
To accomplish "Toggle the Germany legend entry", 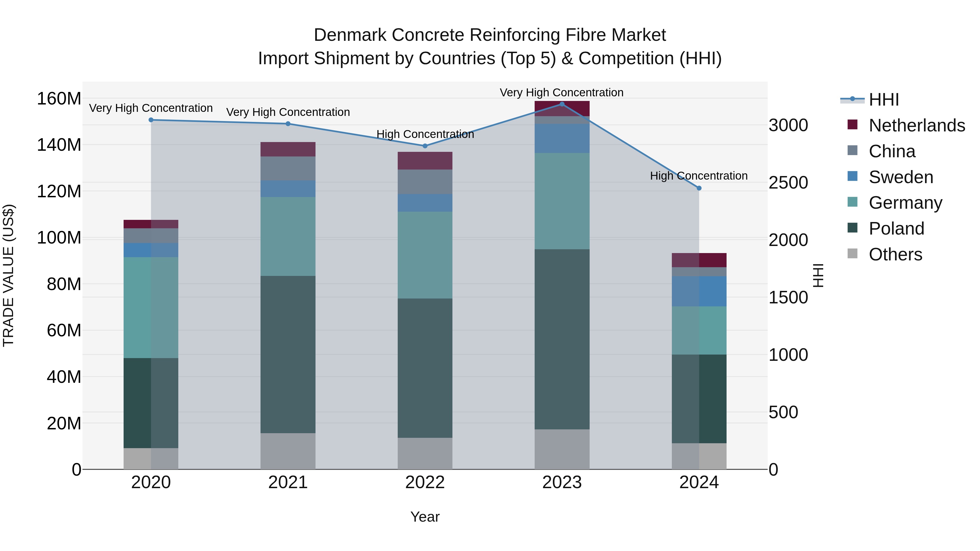I will click(895, 203).
